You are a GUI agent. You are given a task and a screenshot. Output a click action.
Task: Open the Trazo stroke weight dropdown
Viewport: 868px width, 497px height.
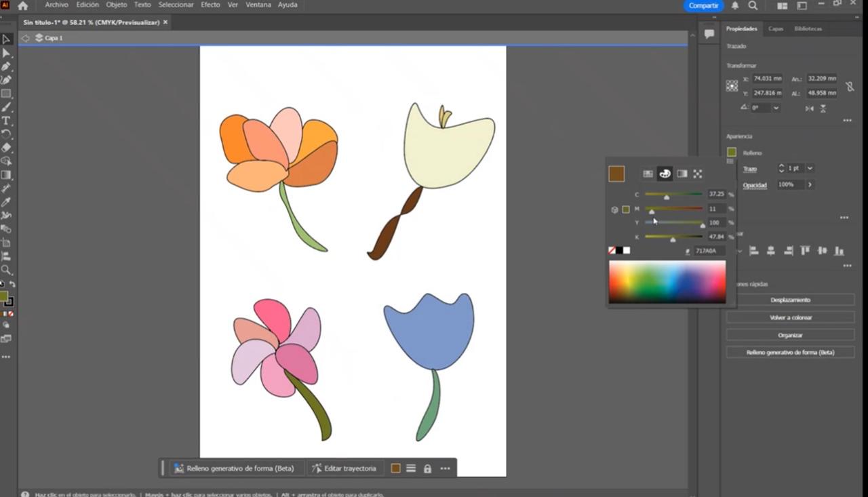(x=810, y=168)
